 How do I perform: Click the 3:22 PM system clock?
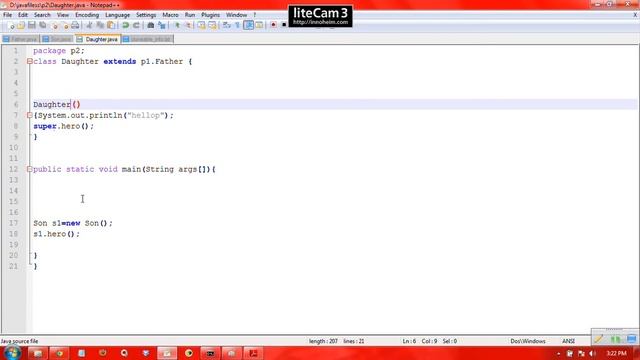point(616,353)
